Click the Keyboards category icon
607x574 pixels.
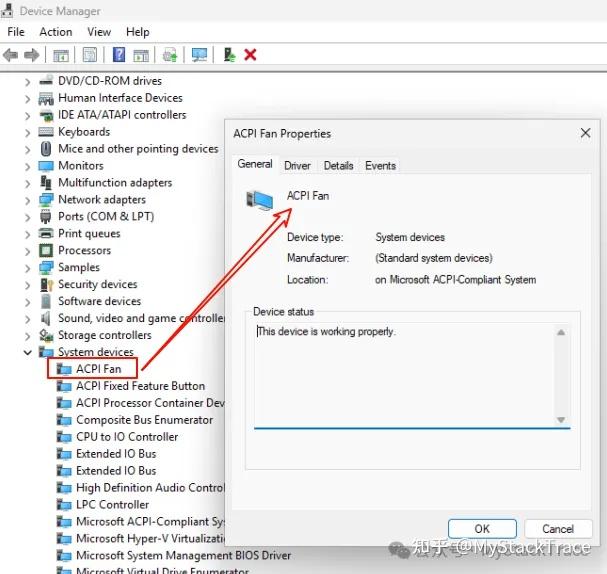tap(46, 132)
